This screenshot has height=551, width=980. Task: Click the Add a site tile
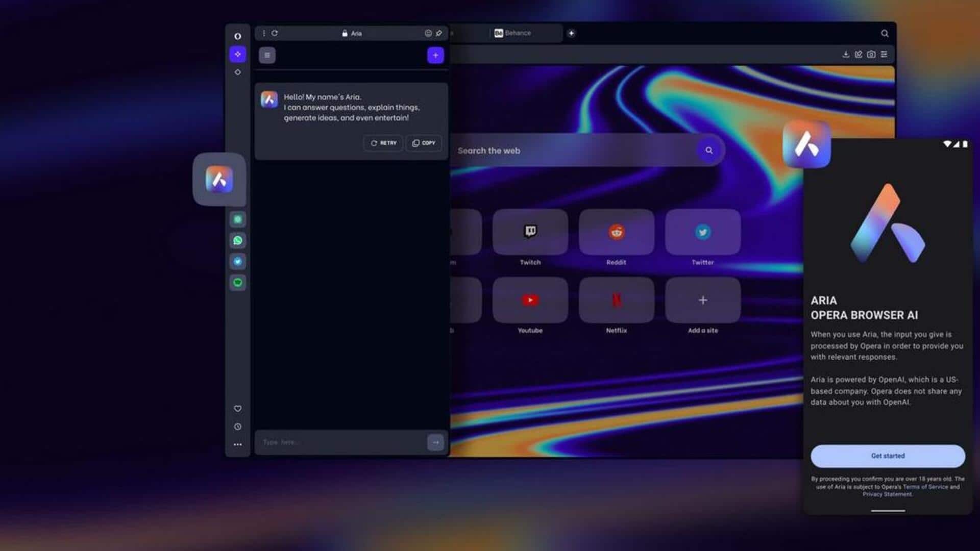[703, 300]
